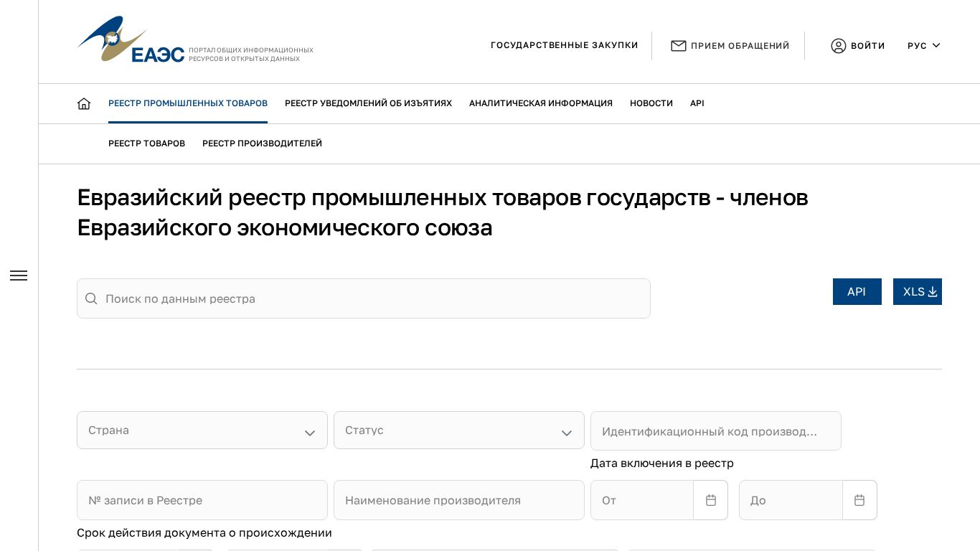This screenshot has height=551, width=980.
Task: Open the РУС language selector
Action: (x=923, y=46)
